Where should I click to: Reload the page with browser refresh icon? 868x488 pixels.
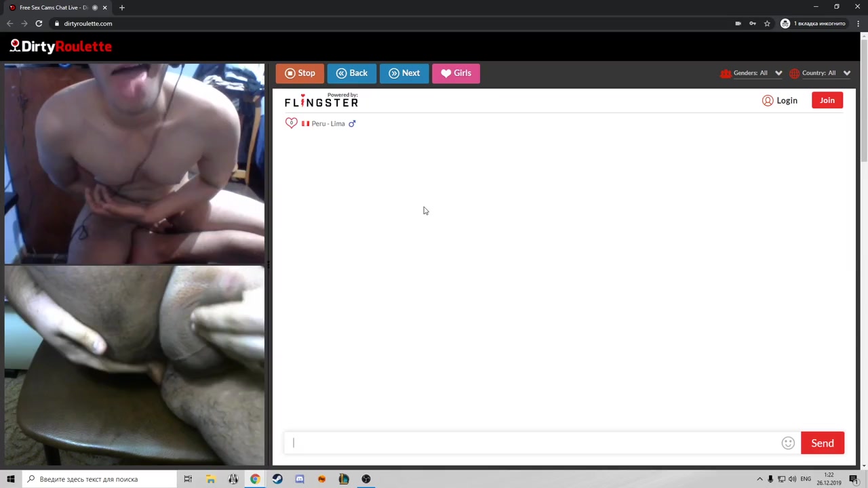click(39, 24)
